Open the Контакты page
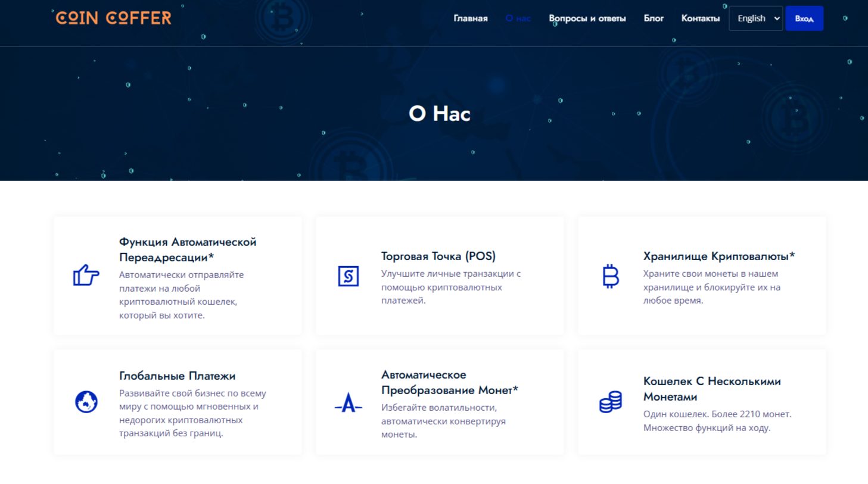Screen dimensions: 868x484 (700, 18)
